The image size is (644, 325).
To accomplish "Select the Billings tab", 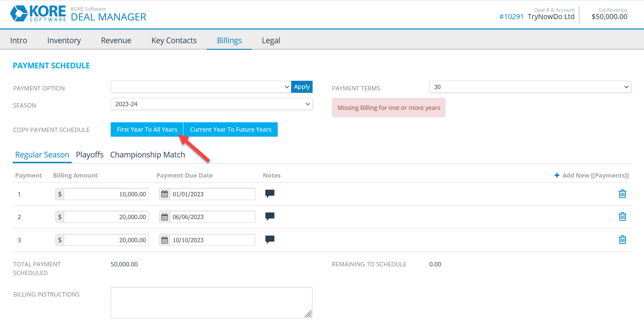I will point(229,41).
